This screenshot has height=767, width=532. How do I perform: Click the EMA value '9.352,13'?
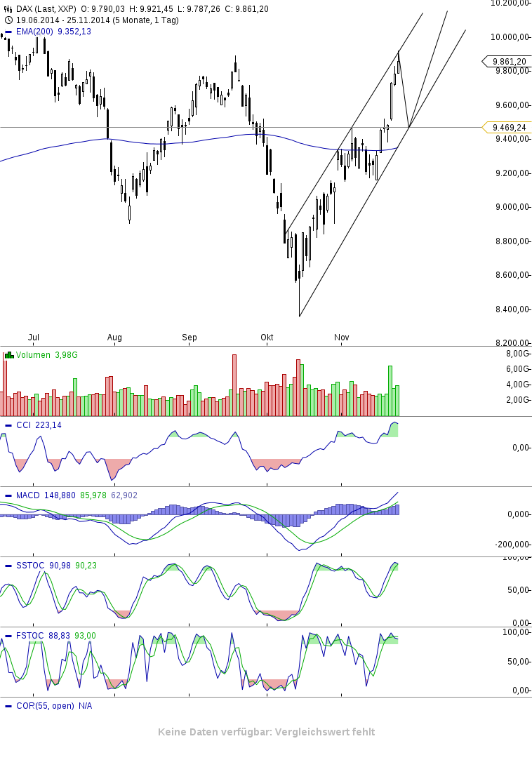pos(74,32)
